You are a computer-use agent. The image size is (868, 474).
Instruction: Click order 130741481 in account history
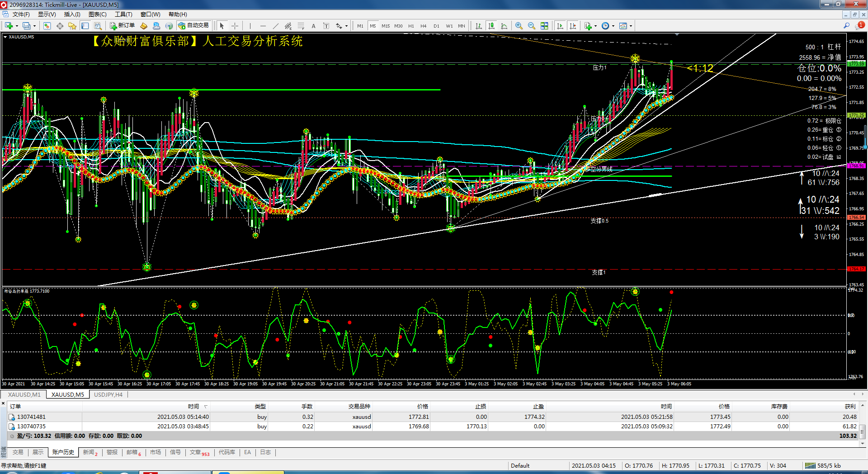point(31,417)
